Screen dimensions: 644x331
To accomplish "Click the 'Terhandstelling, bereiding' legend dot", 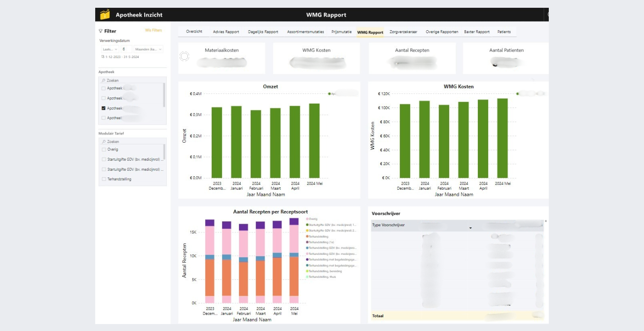I will tap(307, 271).
